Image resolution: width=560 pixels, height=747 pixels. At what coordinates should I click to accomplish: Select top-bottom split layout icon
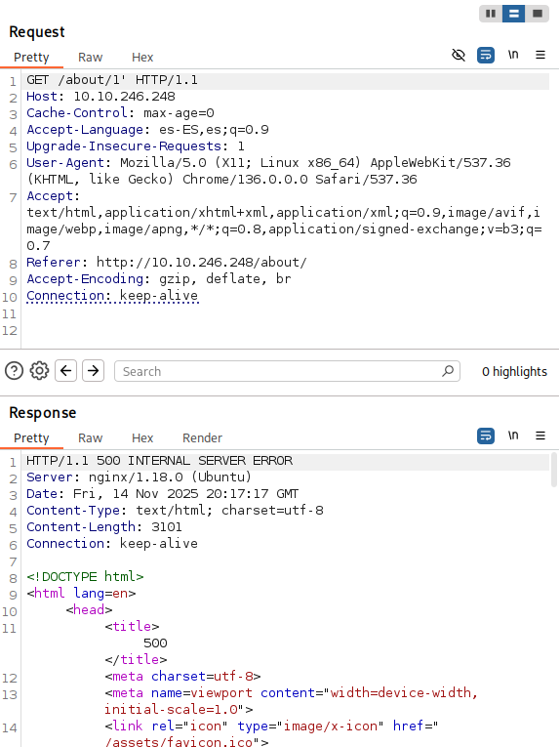coord(514,14)
